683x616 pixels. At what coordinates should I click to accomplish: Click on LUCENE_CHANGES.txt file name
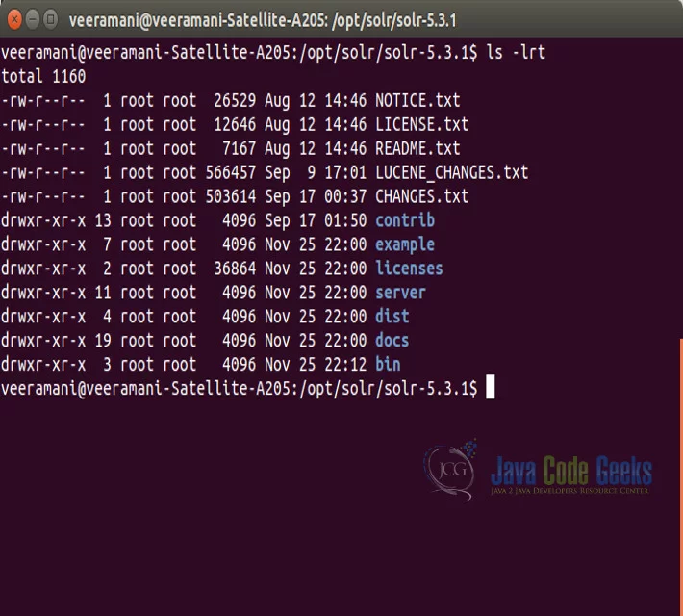click(452, 172)
